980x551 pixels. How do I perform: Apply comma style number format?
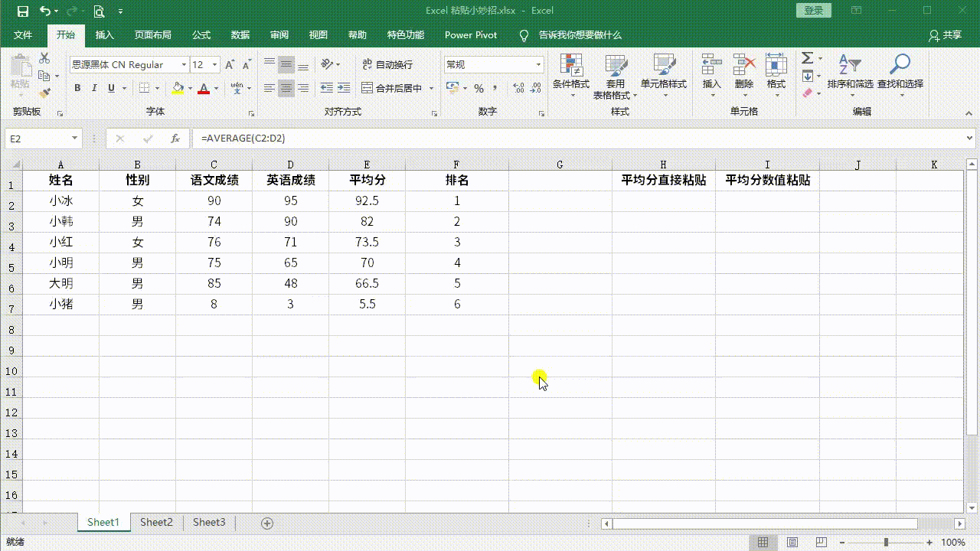pos(495,89)
